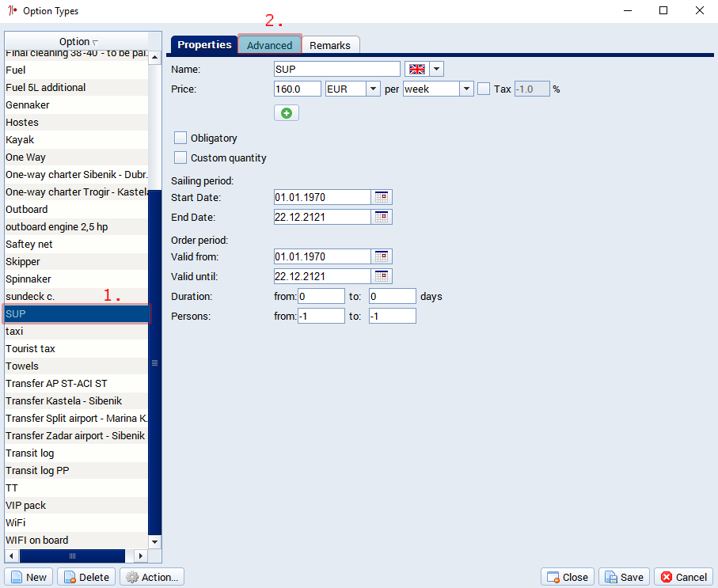Select the SUP option row
Image resolution: width=718 pixels, height=588 pixels.
pyautogui.click(x=77, y=313)
